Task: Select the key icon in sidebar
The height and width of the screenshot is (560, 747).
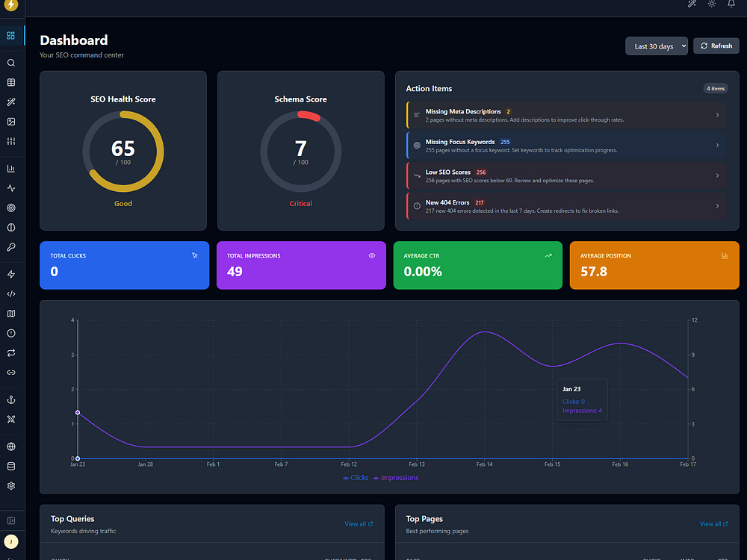Action: click(x=11, y=247)
